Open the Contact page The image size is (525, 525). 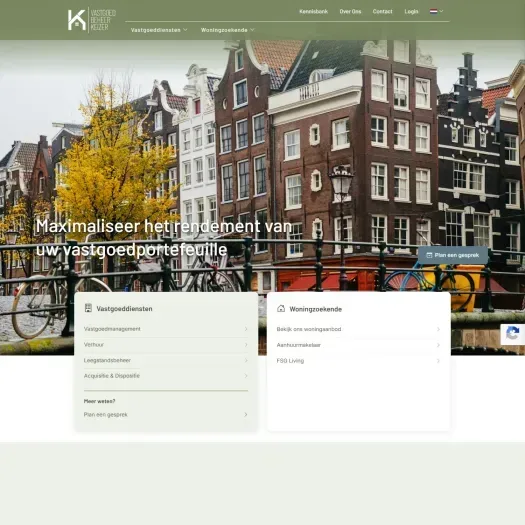click(x=382, y=11)
